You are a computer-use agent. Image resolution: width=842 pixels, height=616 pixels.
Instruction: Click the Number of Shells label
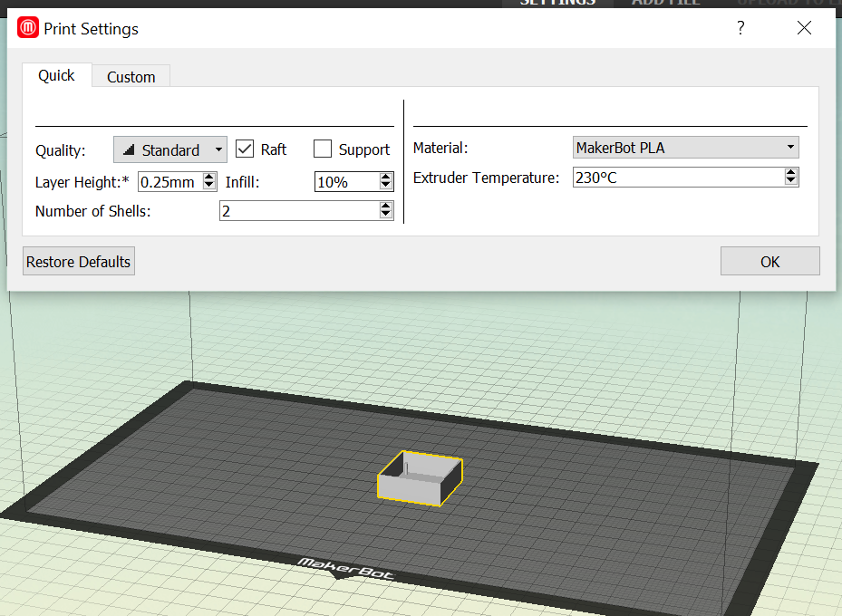pos(92,211)
